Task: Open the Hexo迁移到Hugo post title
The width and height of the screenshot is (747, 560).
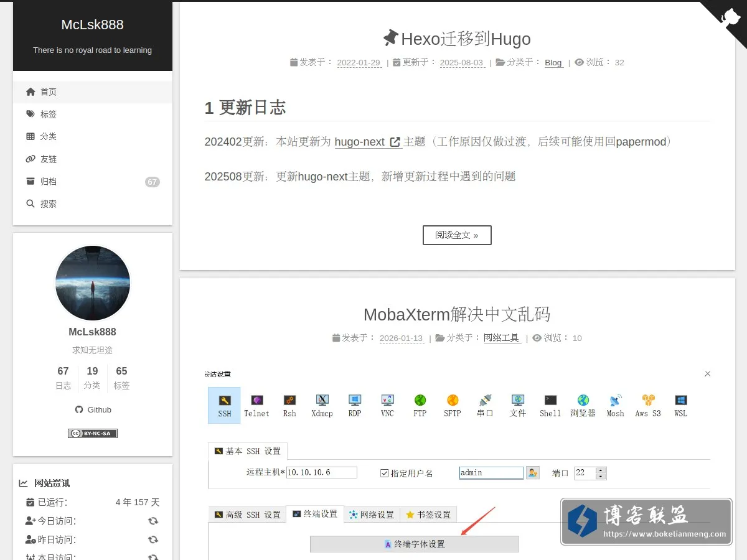Action: click(457, 39)
